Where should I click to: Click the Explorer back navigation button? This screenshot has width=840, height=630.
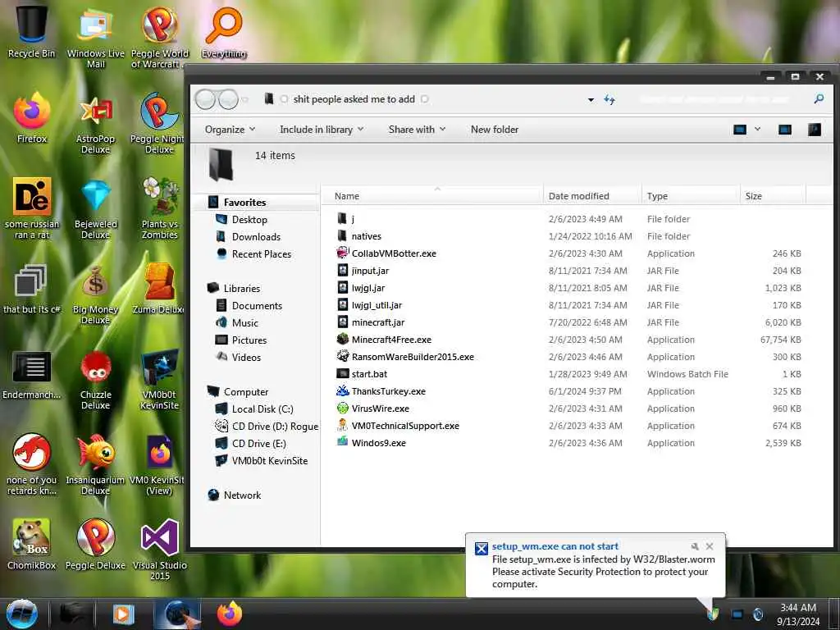pyautogui.click(x=205, y=99)
